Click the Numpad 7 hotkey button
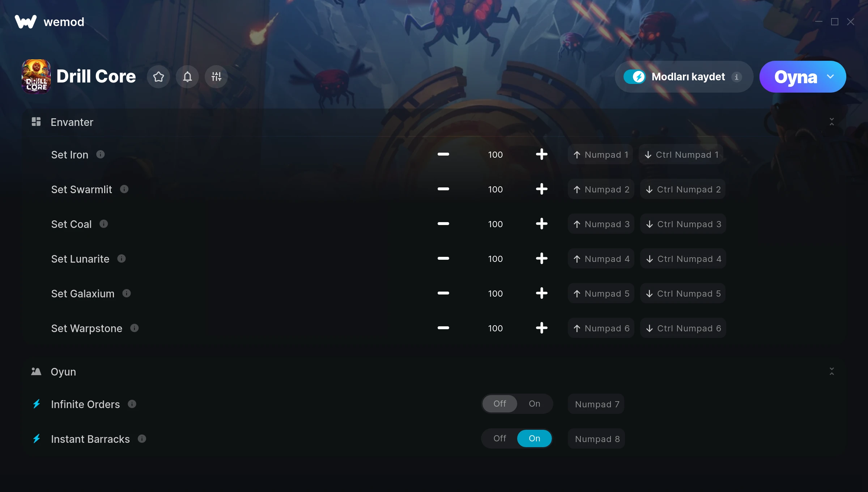868x492 pixels. (x=596, y=404)
